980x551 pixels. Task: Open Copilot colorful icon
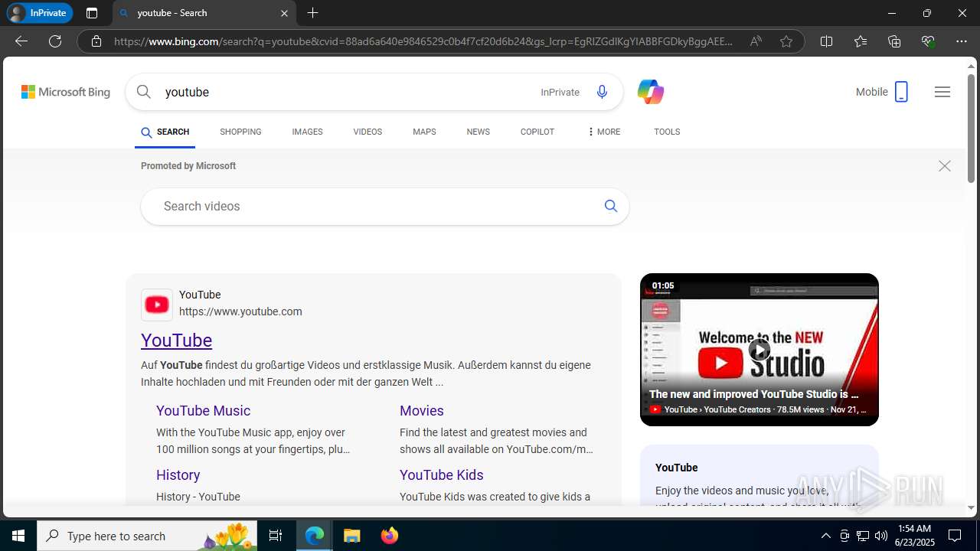pos(651,92)
